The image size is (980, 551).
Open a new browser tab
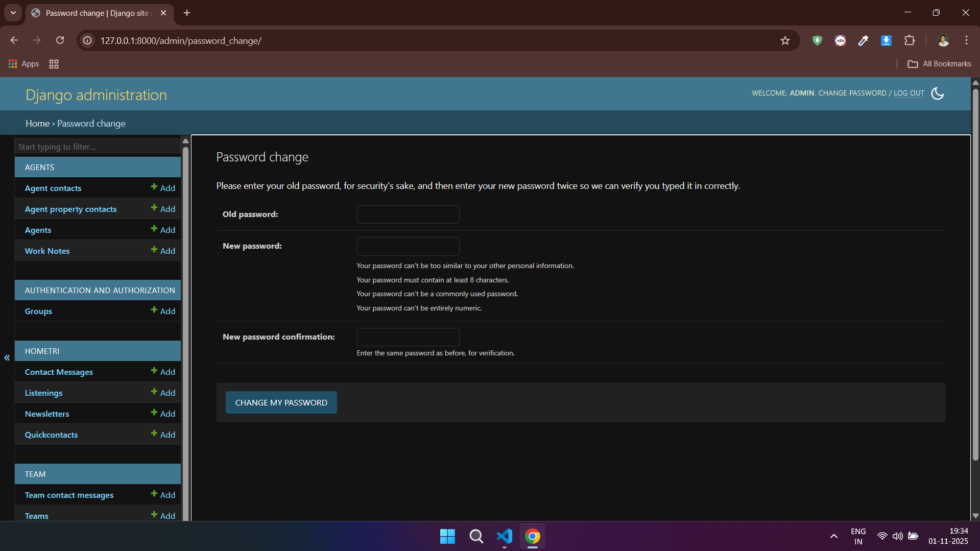pyautogui.click(x=187, y=13)
